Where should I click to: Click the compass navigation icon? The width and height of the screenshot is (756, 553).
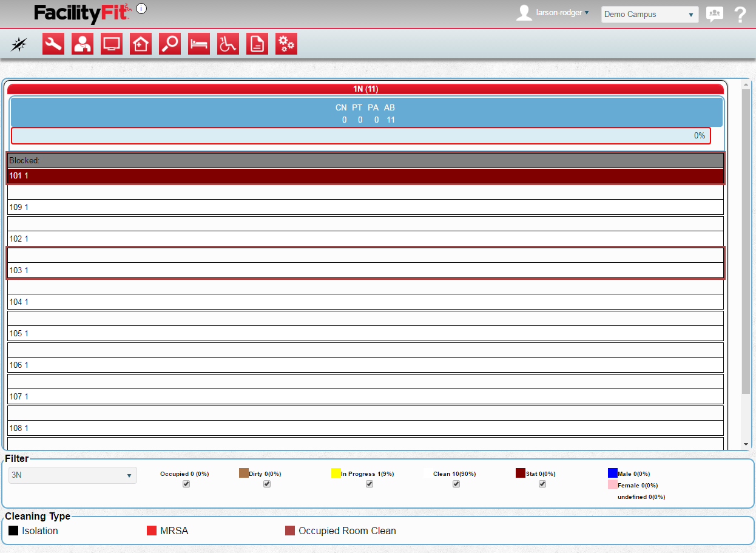click(19, 44)
